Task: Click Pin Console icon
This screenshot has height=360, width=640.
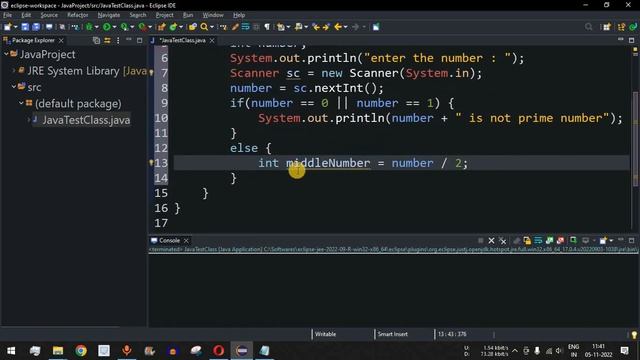Action: 573,241
